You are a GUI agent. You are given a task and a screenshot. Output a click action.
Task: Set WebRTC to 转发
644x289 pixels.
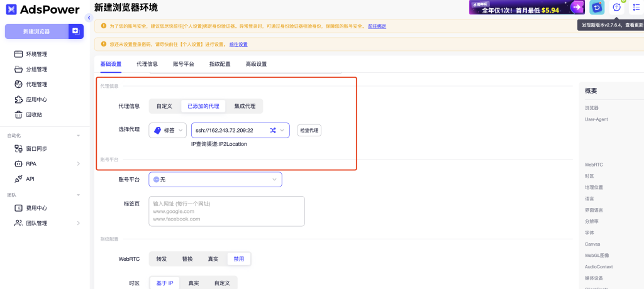point(162,259)
